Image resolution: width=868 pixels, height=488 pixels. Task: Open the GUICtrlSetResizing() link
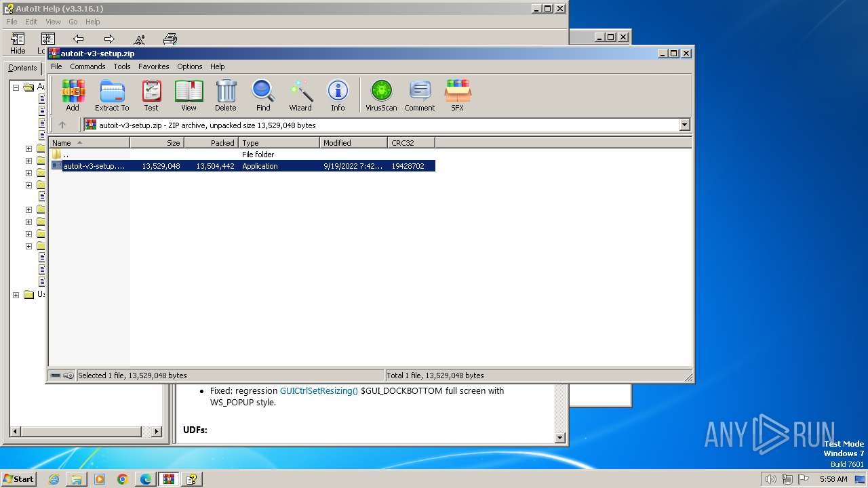[x=319, y=391]
